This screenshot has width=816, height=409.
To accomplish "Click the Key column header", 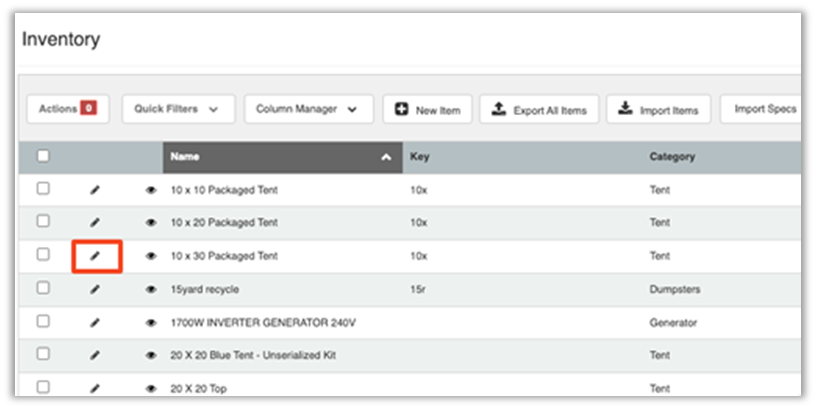I will (x=419, y=157).
